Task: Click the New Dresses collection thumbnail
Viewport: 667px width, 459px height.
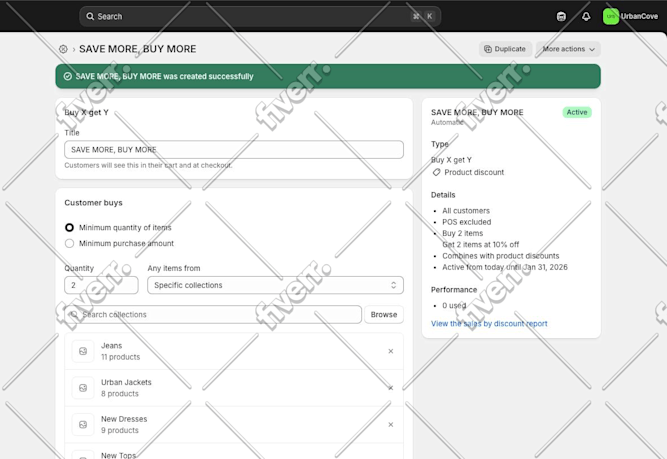Action: pyautogui.click(x=83, y=425)
